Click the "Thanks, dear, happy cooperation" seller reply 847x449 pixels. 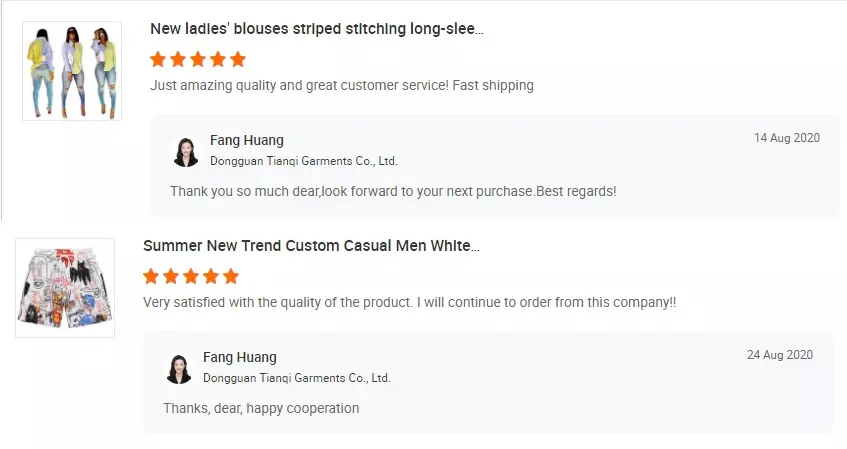click(x=261, y=408)
